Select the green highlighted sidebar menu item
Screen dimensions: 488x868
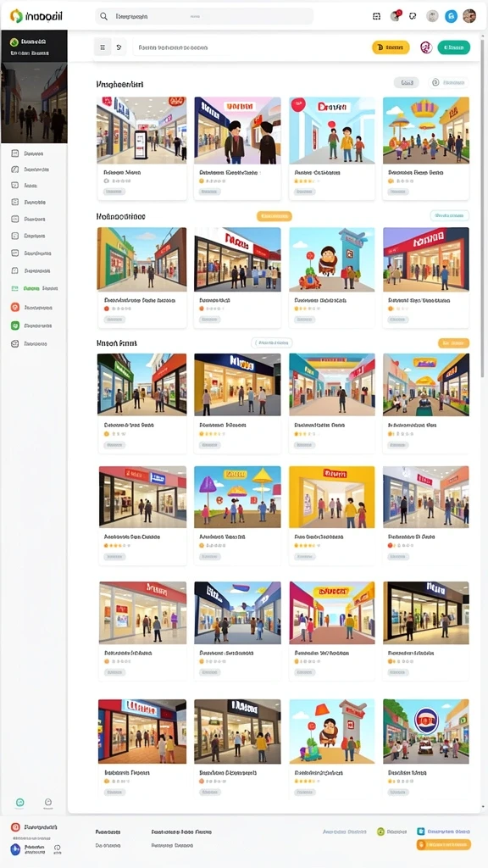(34, 288)
